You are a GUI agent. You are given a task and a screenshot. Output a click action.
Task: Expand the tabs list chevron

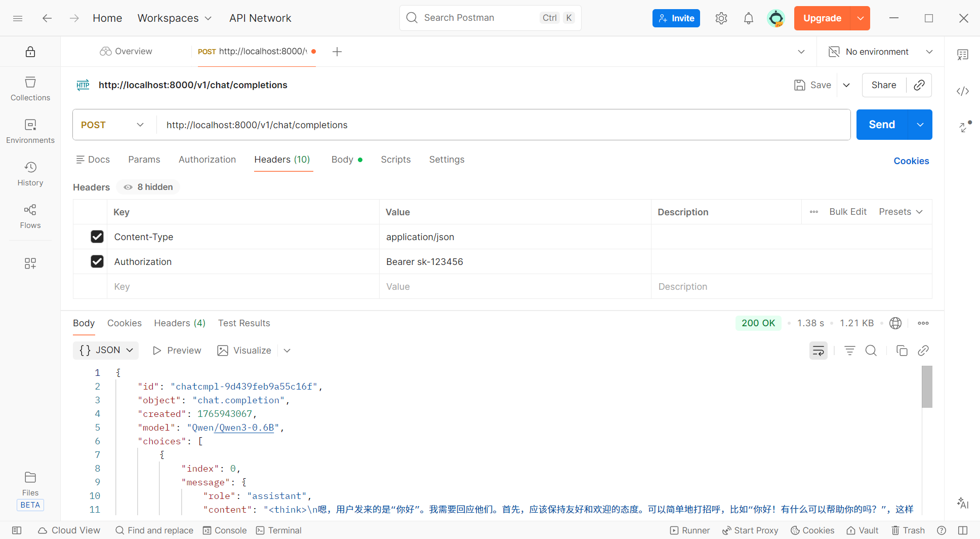pyautogui.click(x=801, y=52)
